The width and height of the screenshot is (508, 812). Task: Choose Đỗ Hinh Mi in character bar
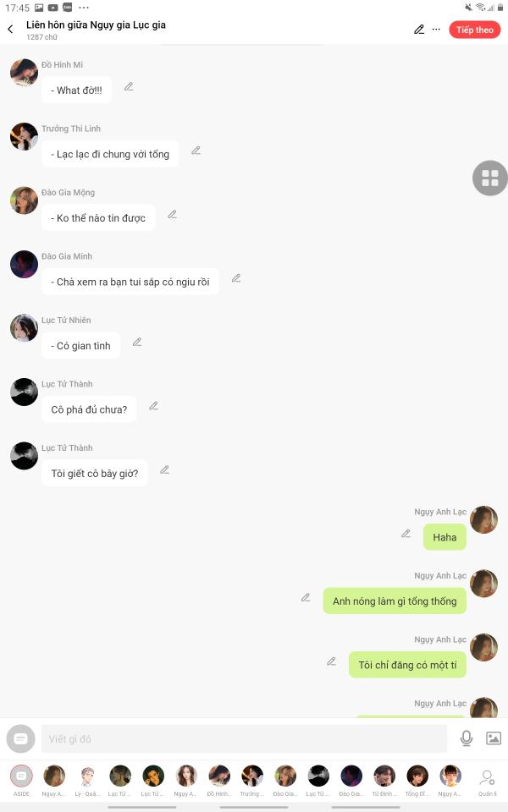tap(218, 781)
